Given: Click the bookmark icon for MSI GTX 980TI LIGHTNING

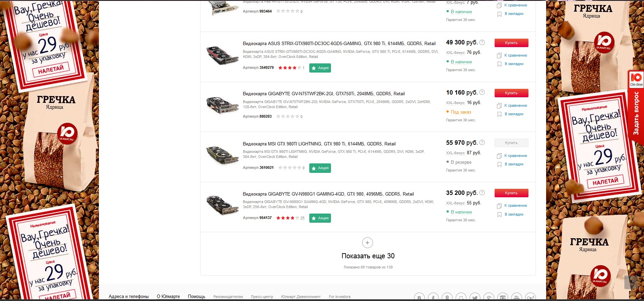Looking at the screenshot, I should (x=499, y=164).
